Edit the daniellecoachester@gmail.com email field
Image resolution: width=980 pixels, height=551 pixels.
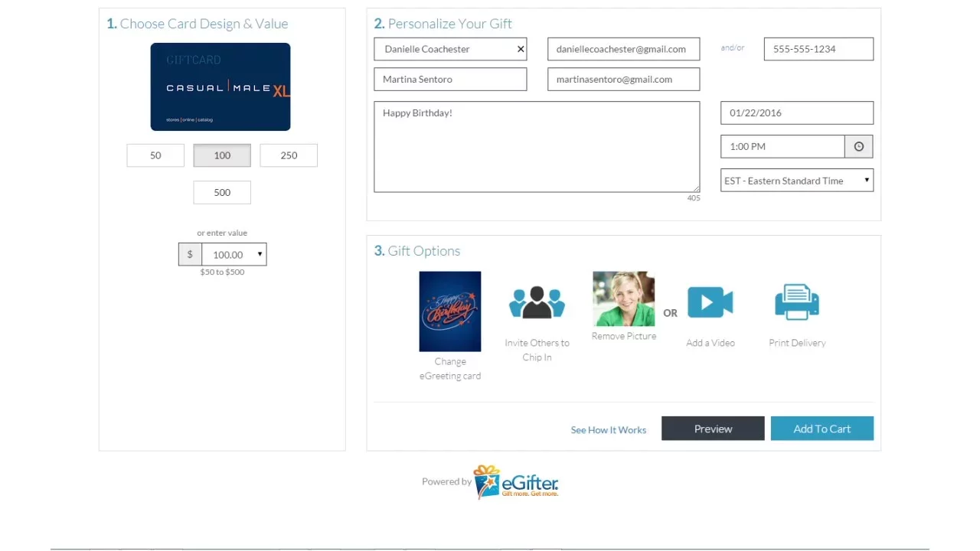pyautogui.click(x=623, y=49)
